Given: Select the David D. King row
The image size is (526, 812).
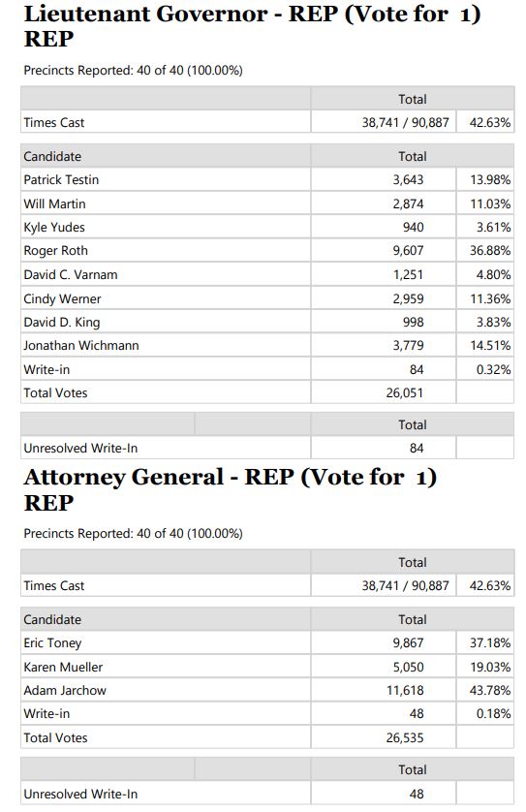Looking at the screenshot, I should pyautogui.click(x=267, y=322).
